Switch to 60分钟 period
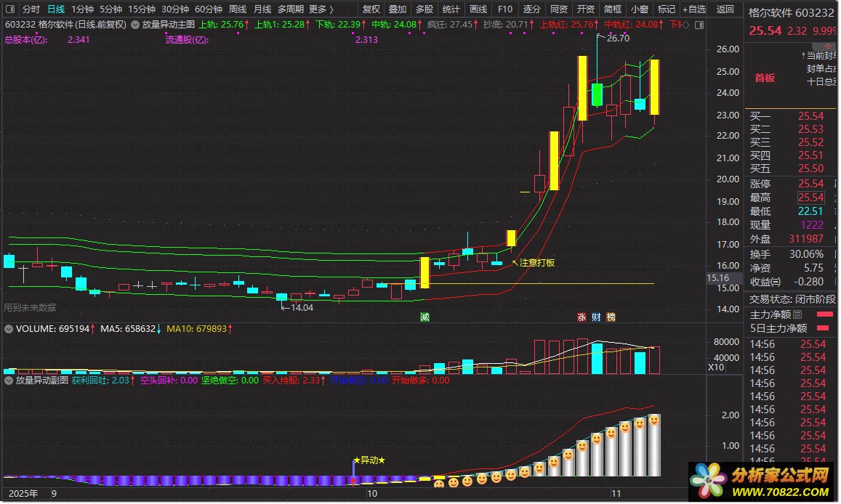841x504 pixels. point(208,9)
